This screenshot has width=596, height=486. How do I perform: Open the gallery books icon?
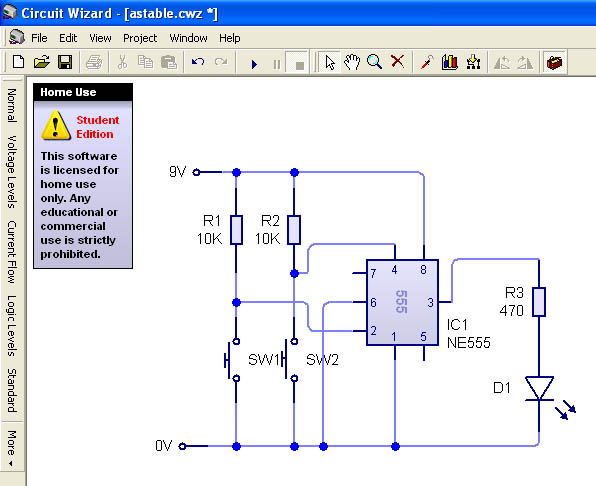point(450,62)
